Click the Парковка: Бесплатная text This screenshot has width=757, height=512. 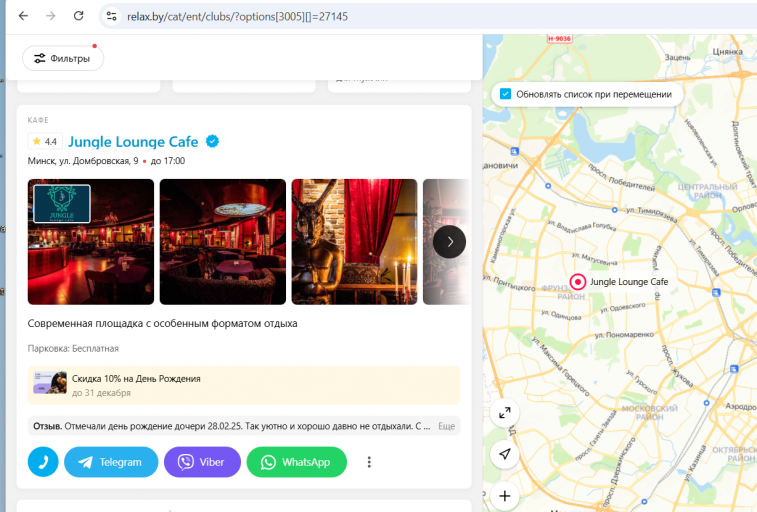(x=73, y=348)
